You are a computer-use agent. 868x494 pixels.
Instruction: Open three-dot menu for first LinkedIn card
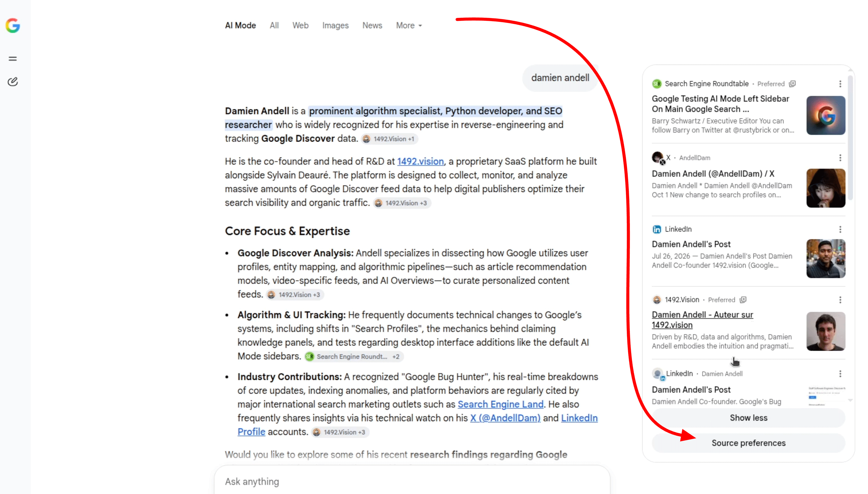[x=840, y=229]
